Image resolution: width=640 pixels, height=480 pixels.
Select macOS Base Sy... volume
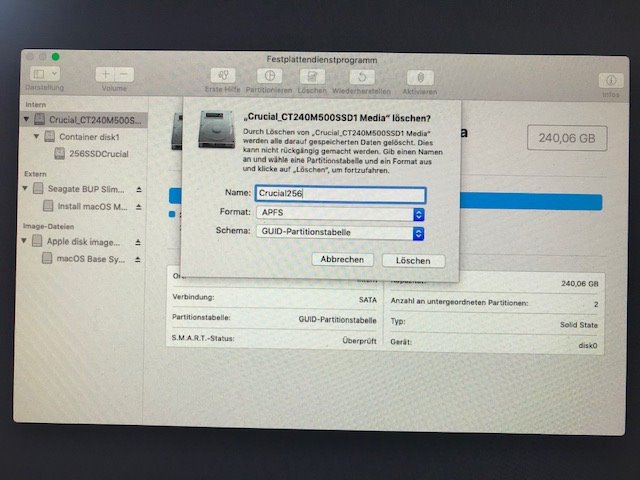pyautogui.click(x=91, y=259)
